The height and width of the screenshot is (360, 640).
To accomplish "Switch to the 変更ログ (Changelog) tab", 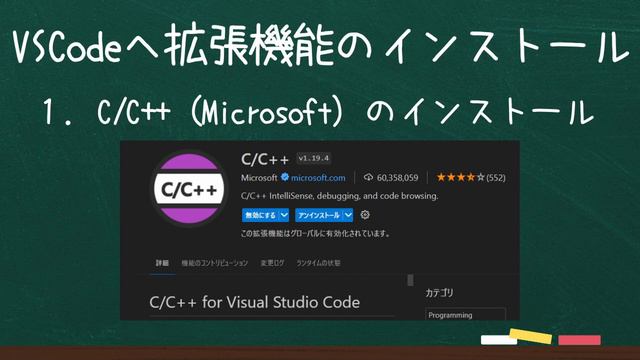I will 272,263.
